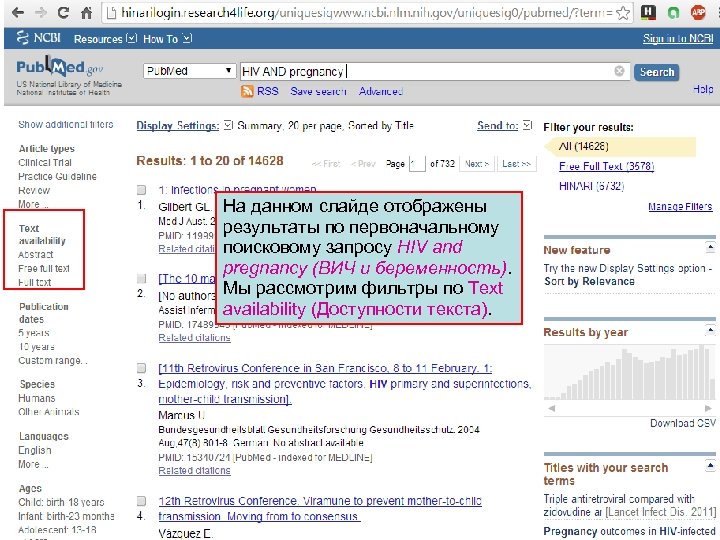Viewport: 720px width, 540px height.
Task: Tick checkbox for result 1
Action: coord(141,190)
